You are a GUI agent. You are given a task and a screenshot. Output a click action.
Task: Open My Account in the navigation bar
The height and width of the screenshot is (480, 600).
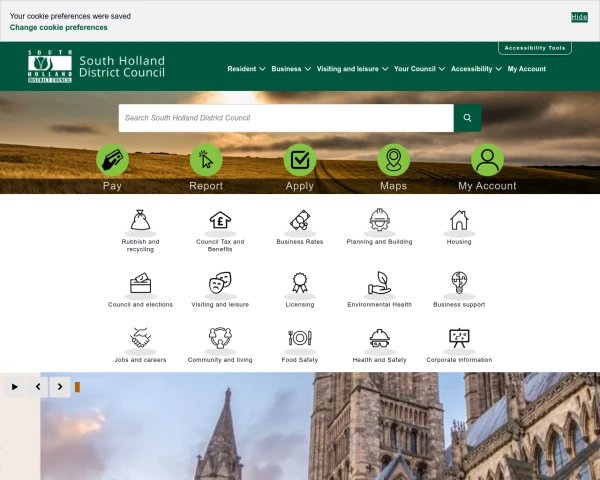[527, 69]
